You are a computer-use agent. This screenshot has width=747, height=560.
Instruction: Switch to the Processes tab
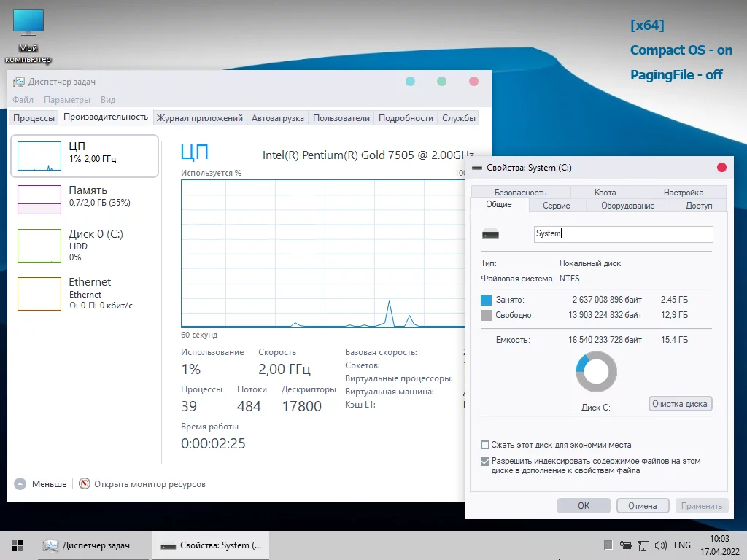[x=34, y=118]
